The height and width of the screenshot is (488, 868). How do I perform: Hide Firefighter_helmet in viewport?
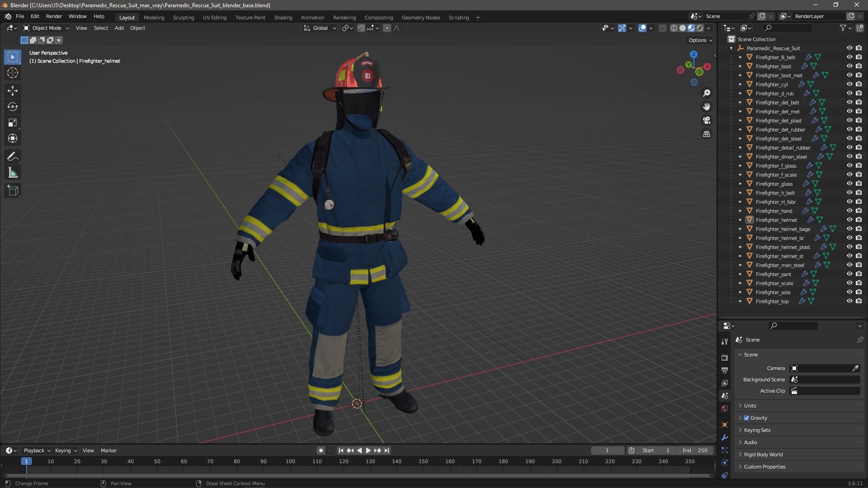[849, 220]
